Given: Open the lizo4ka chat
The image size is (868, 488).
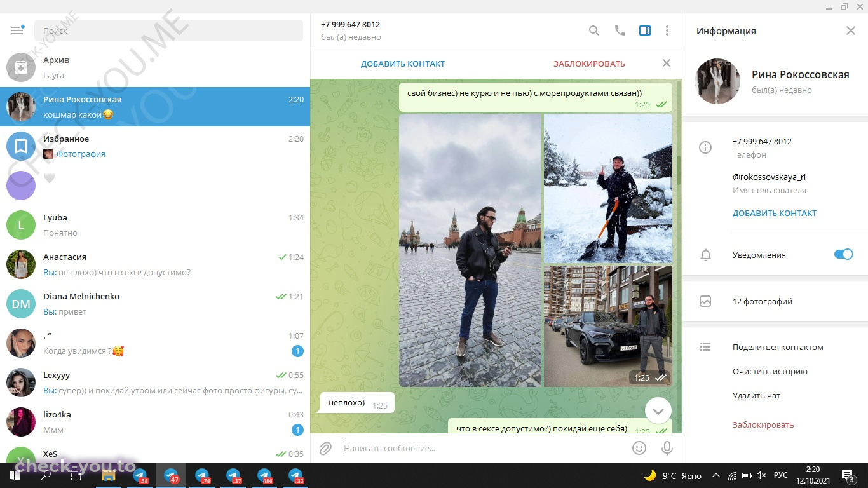Looking at the screenshot, I should click(x=155, y=422).
